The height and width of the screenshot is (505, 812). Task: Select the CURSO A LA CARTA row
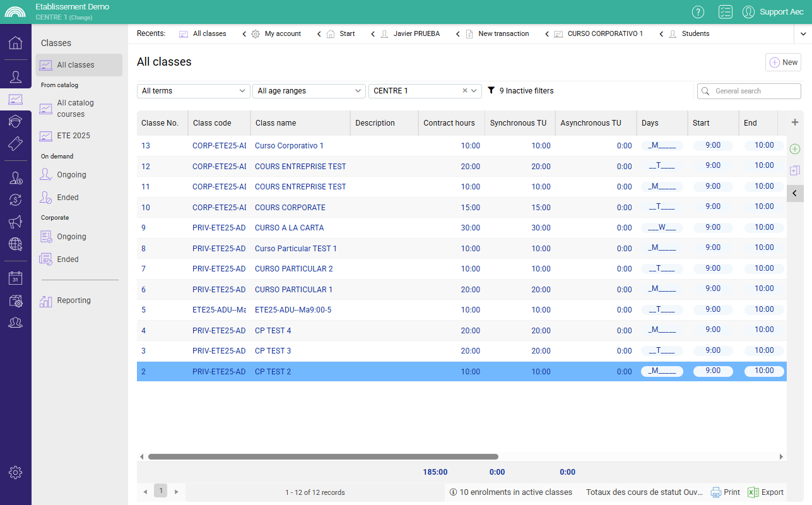pos(461,228)
